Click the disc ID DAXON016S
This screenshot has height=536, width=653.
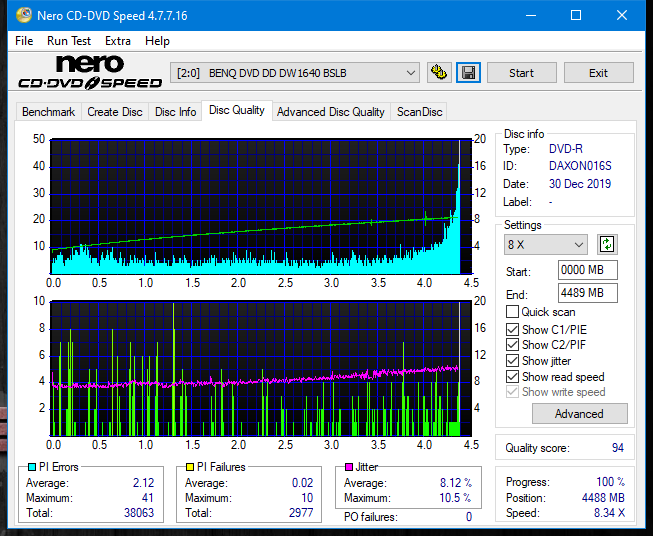point(580,166)
